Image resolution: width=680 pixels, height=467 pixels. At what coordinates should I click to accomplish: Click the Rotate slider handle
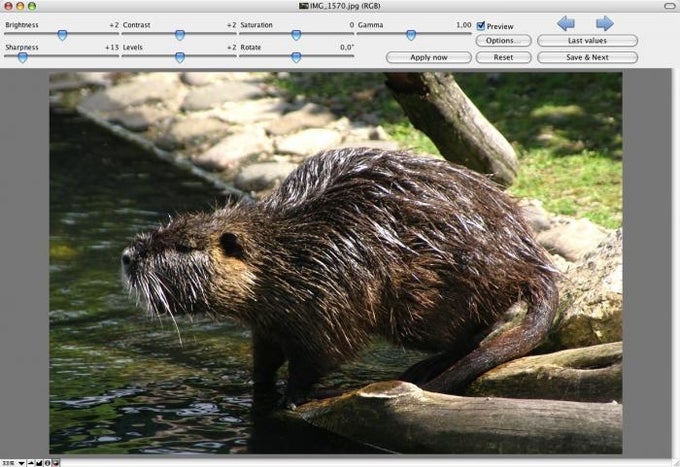296,57
